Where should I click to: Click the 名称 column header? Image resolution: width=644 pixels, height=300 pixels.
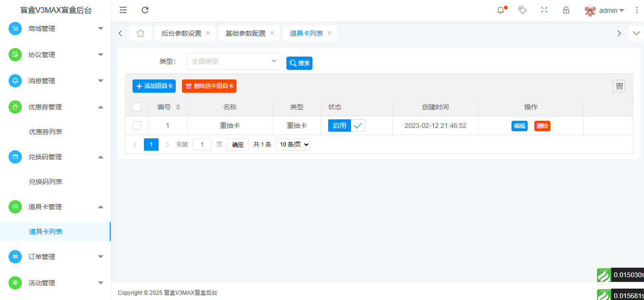pos(230,107)
